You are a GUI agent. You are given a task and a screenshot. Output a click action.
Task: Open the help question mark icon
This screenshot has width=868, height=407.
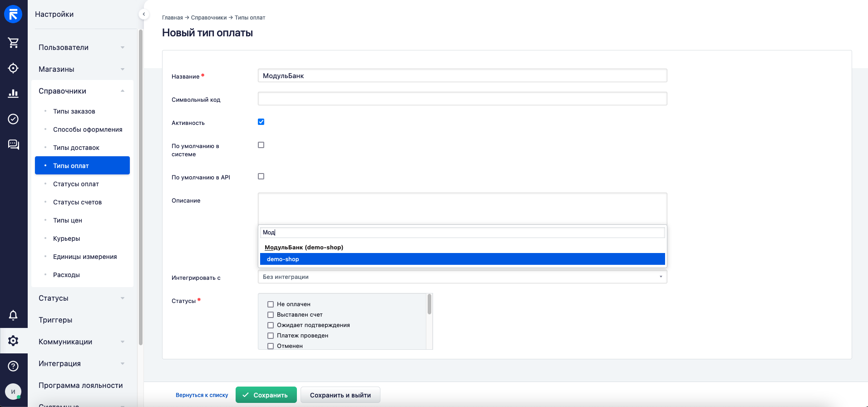coord(13,366)
